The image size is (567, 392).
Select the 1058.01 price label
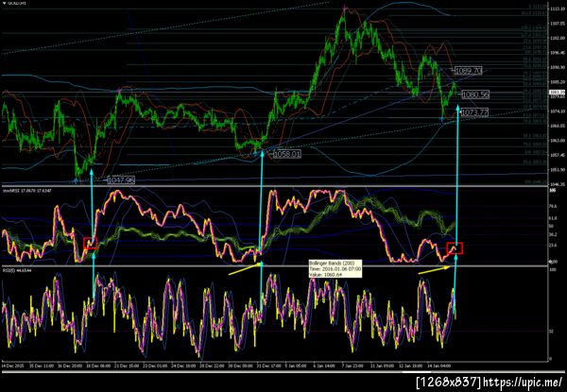[287, 154]
